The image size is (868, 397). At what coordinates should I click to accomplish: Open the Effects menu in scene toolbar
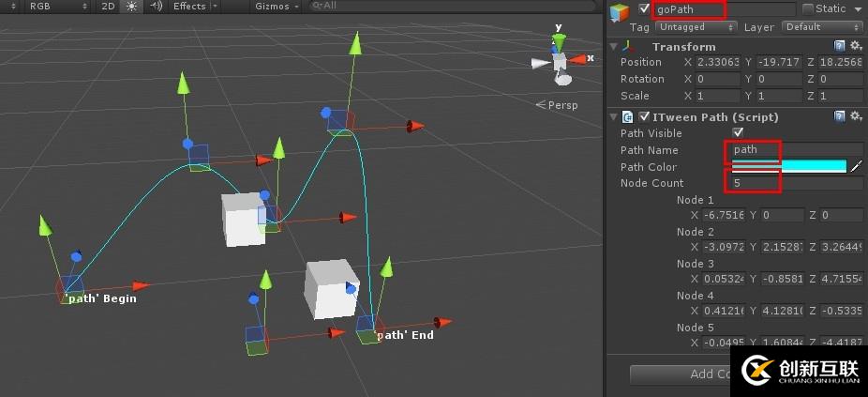pyautogui.click(x=194, y=6)
